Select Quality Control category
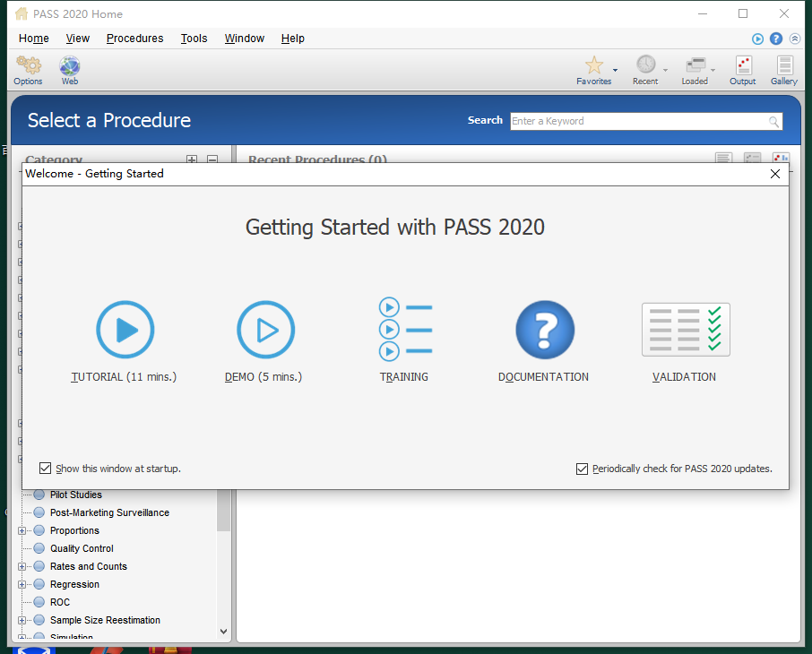812x654 pixels. coord(82,548)
